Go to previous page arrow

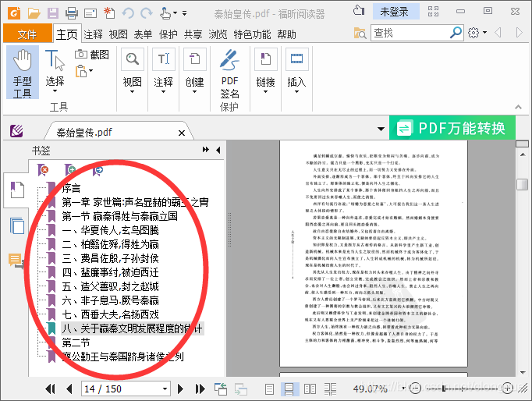69,389
